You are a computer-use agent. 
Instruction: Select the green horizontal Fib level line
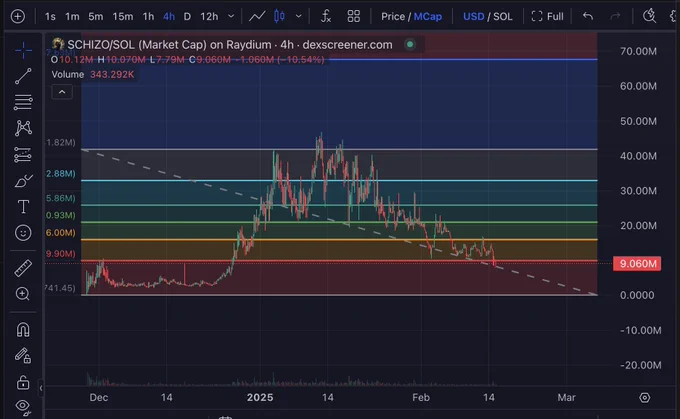coord(339,222)
